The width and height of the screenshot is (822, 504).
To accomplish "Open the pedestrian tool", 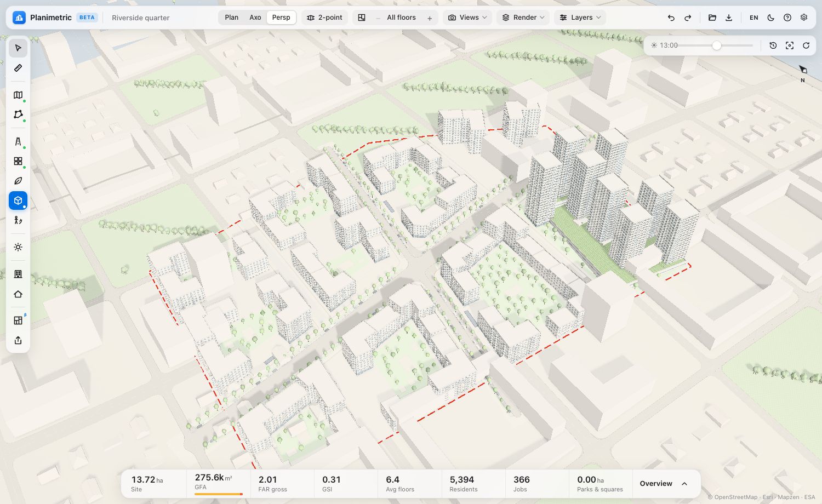I will [x=18, y=220].
